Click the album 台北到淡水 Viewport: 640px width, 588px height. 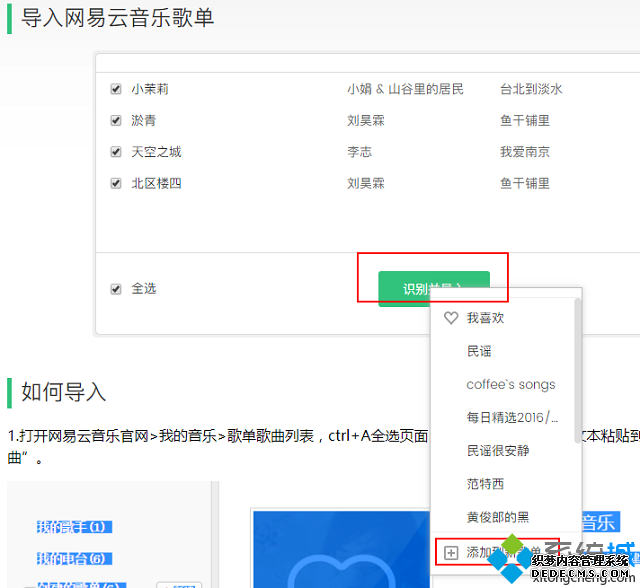pyautogui.click(x=531, y=89)
